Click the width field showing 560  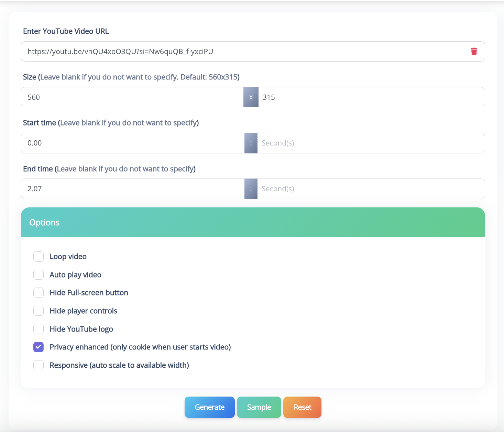tap(132, 97)
